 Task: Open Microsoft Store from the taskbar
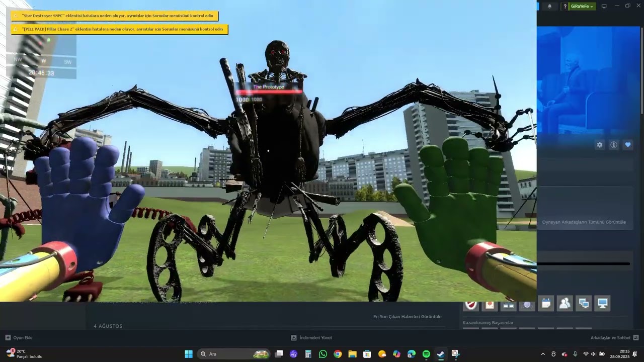coord(367,354)
